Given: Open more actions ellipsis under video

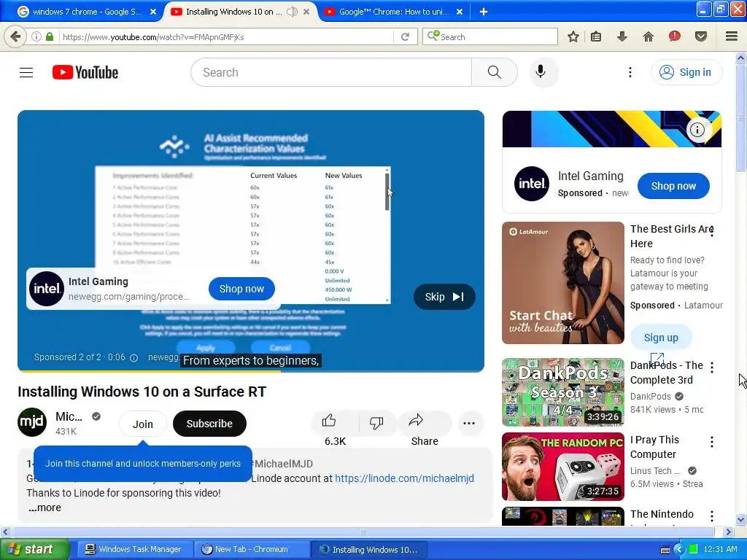Looking at the screenshot, I should [469, 424].
